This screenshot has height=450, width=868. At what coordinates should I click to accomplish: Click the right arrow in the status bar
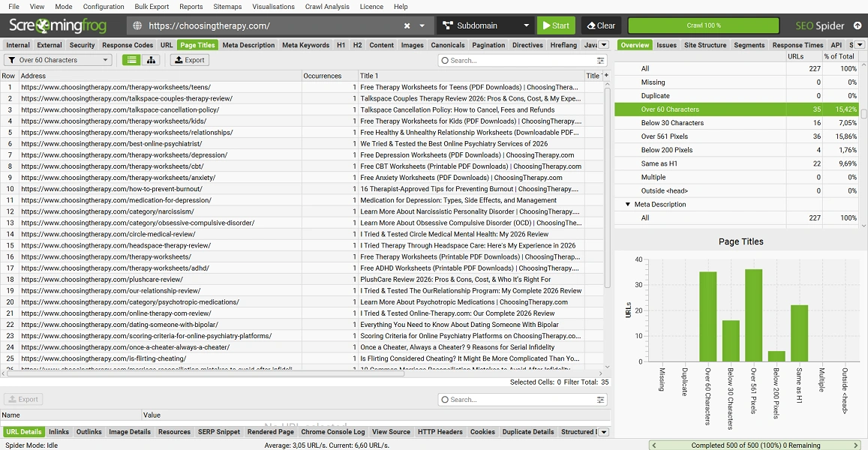(855, 445)
